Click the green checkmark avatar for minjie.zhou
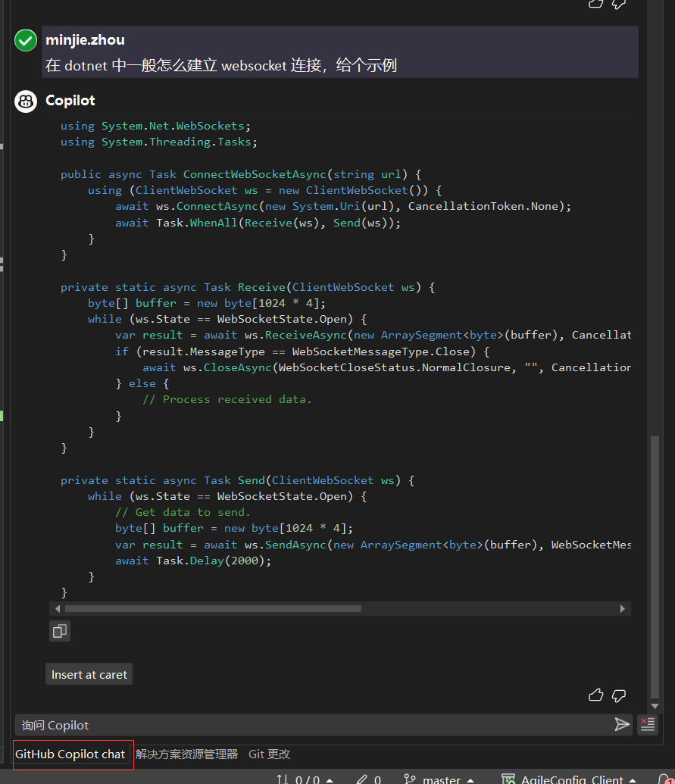This screenshot has width=675, height=784. 25,40
